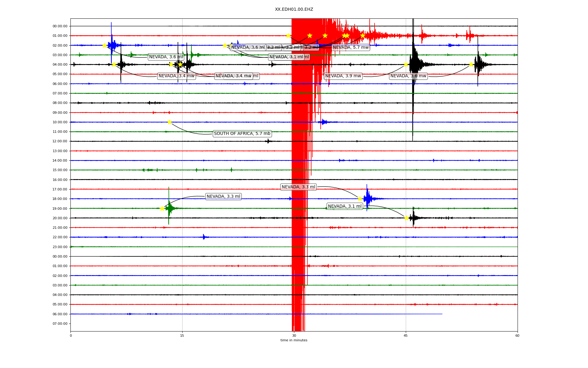
Task: Select the NEVADA, 5.7 mw annotation label
Action: click(x=351, y=47)
